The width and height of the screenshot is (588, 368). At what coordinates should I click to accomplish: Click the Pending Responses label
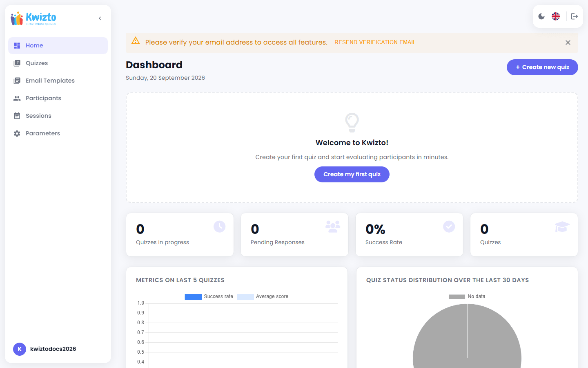point(278,242)
